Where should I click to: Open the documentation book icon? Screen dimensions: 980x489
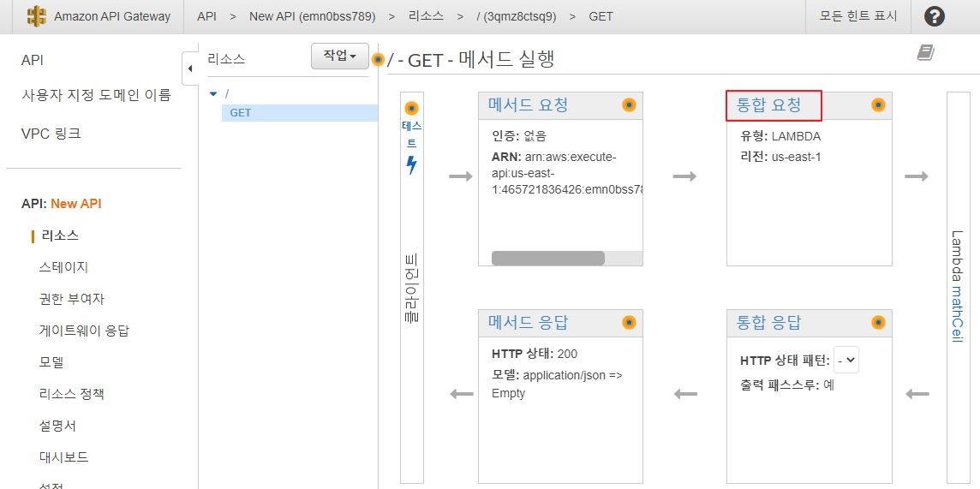(926, 53)
